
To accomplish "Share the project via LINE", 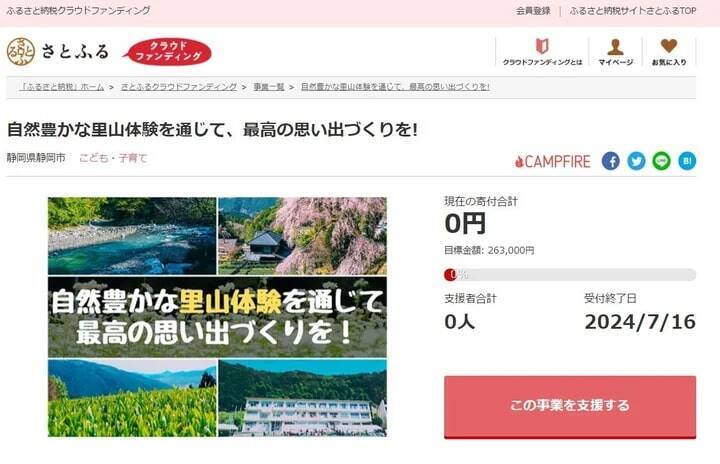I will coord(661,161).
